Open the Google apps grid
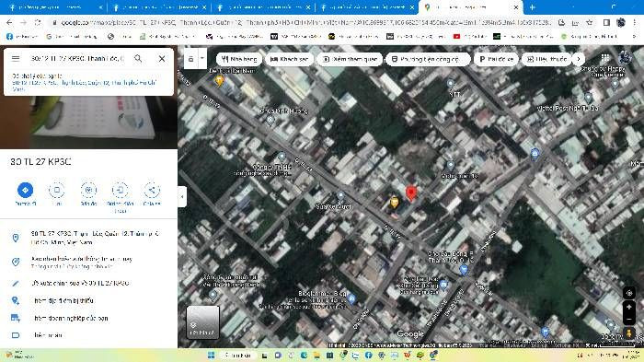Image resolution: width=644 pixels, height=362 pixels. pos(605,58)
